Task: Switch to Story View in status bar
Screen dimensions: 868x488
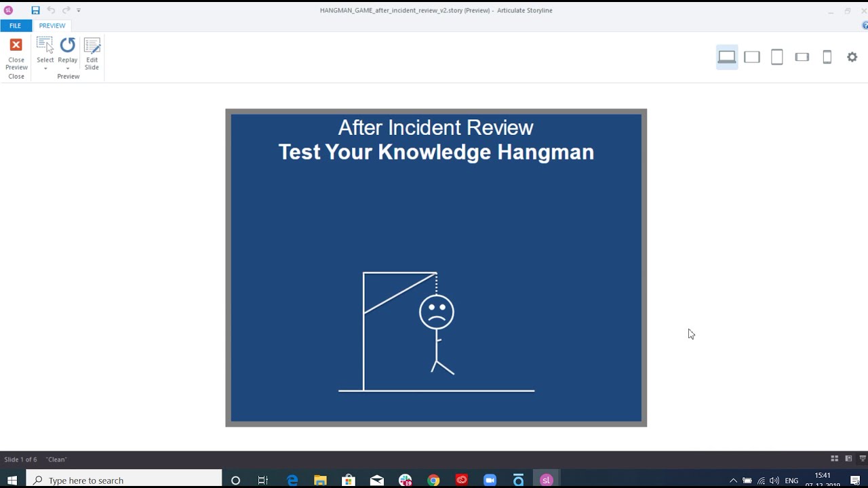Action: click(835, 459)
